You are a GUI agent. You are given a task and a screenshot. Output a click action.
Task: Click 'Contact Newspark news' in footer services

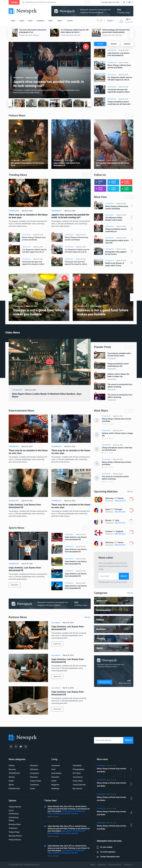pos(110,857)
